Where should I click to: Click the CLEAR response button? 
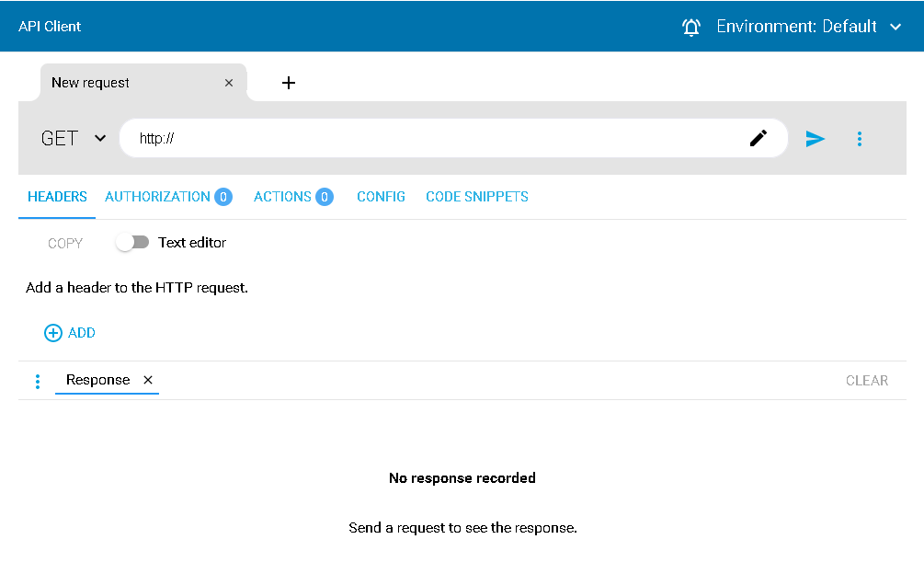point(866,381)
